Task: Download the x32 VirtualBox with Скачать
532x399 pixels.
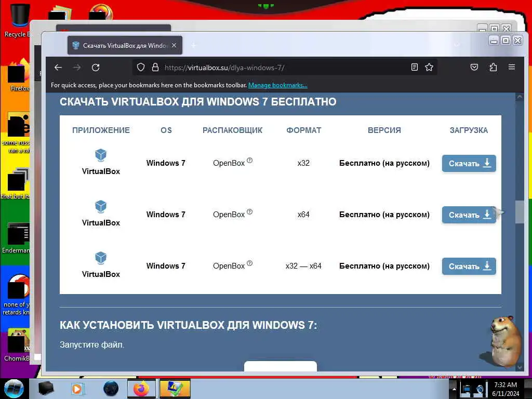Action: click(469, 164)
